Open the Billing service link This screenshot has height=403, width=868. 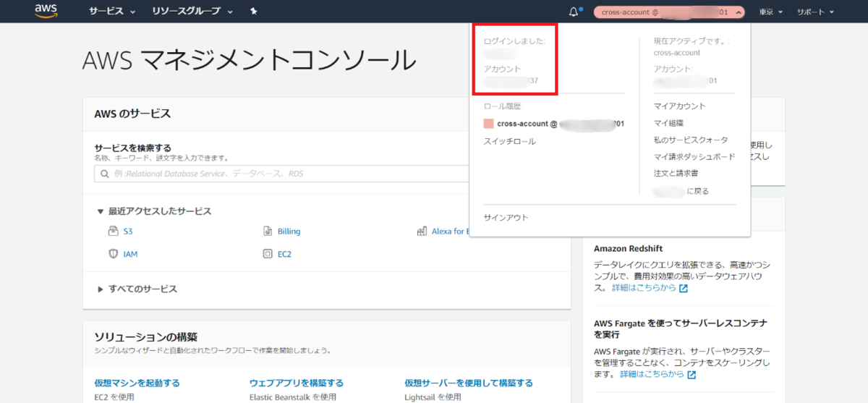point(289,232)
